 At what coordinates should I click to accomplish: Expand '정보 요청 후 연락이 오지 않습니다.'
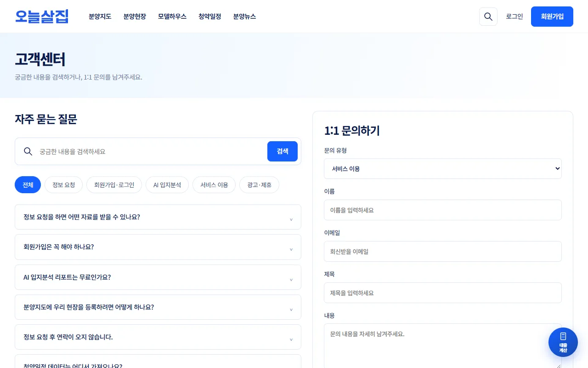[x=158, y=337]
